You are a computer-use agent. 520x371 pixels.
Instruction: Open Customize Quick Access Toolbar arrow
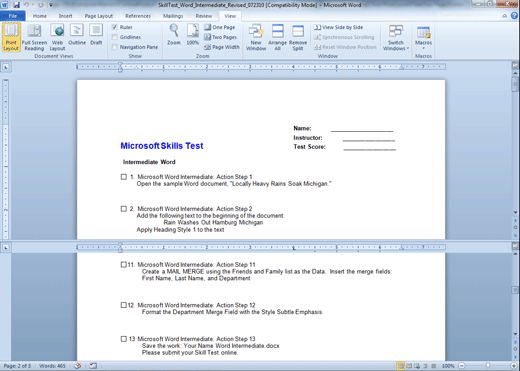pyautogui.click(x=51, y=5)
